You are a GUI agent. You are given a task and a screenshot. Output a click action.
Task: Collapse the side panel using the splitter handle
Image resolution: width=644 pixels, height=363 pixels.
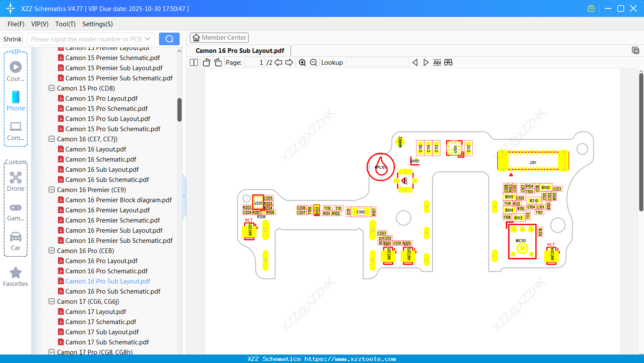click(x=184, y=195)
